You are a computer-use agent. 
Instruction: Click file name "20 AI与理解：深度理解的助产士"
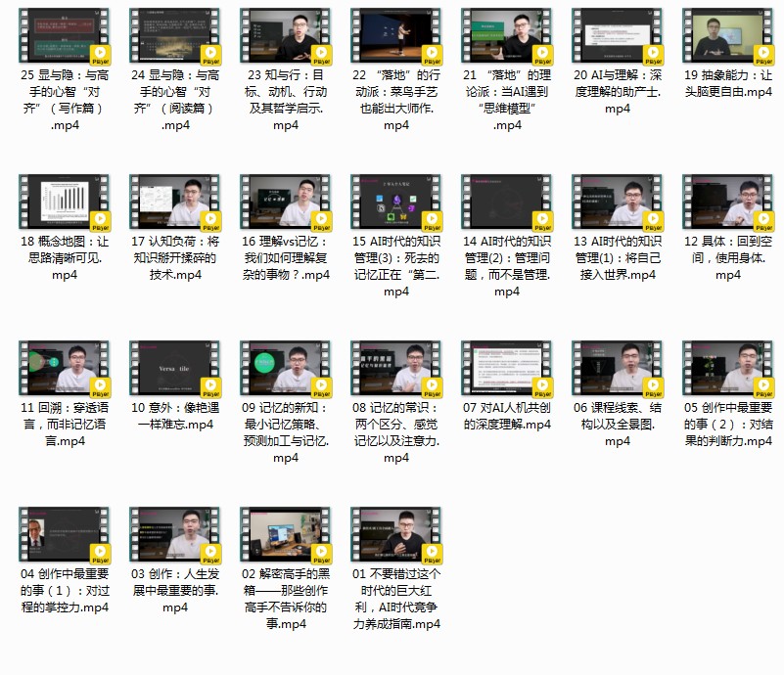618,92
